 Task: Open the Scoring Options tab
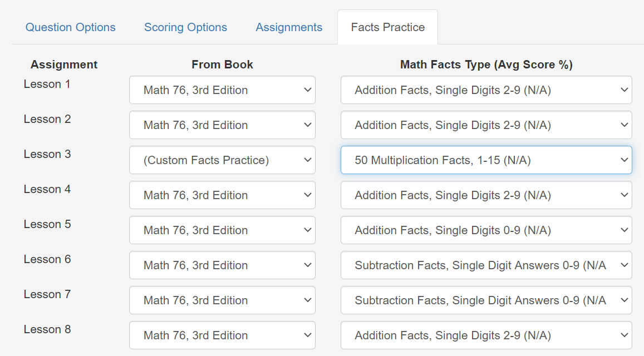[185, 27]
